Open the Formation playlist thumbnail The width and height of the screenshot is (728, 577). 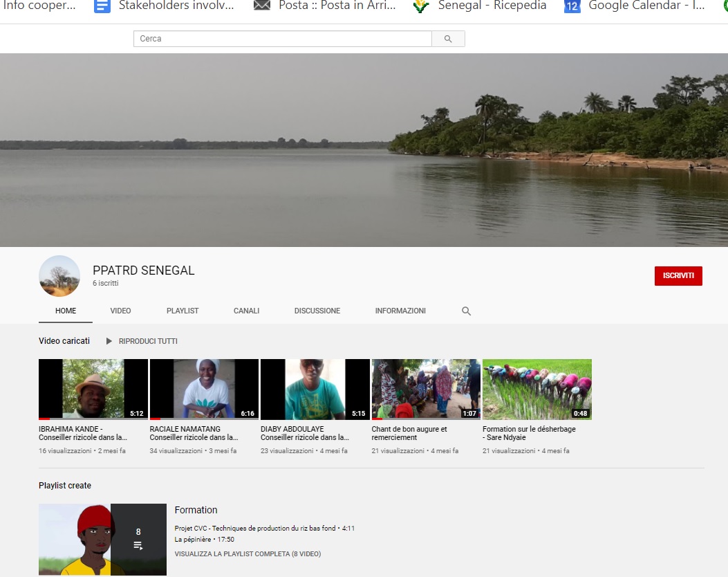coord(102,540)
